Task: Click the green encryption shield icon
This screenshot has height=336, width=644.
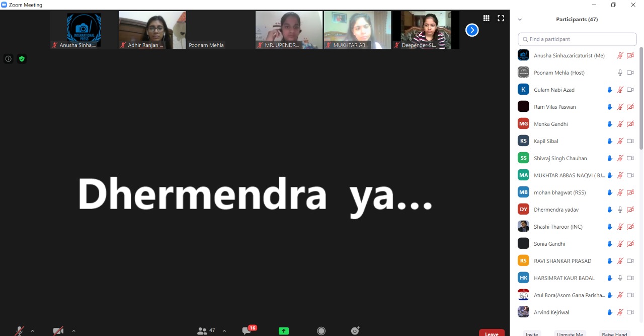Action: (x=22, y=59)
